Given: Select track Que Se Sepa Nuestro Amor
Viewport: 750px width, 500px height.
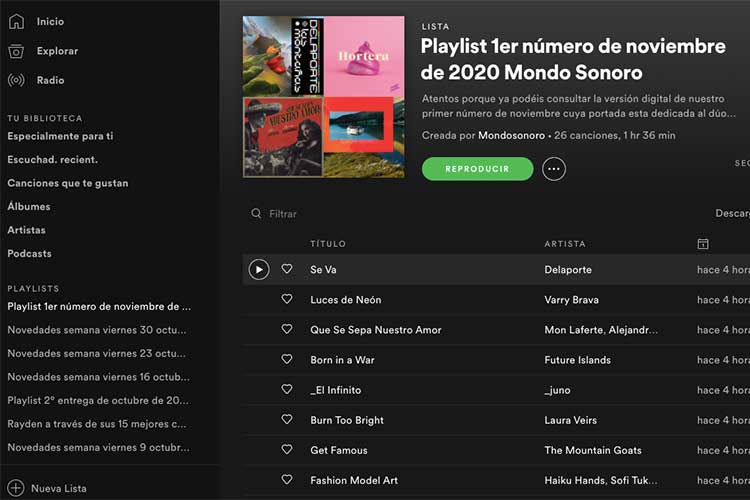Looking at the screenshot, I should pos(376,330).
